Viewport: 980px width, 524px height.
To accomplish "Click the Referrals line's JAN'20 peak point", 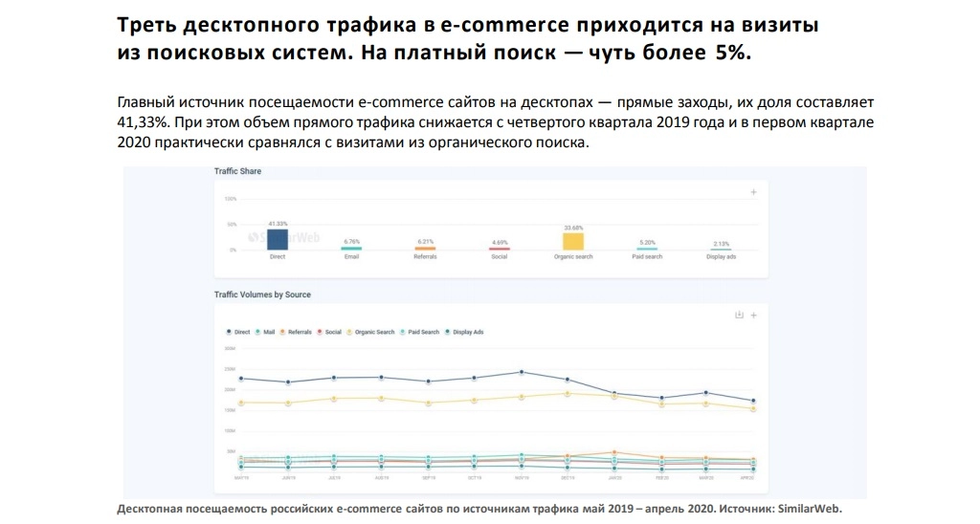I will 614,453.
